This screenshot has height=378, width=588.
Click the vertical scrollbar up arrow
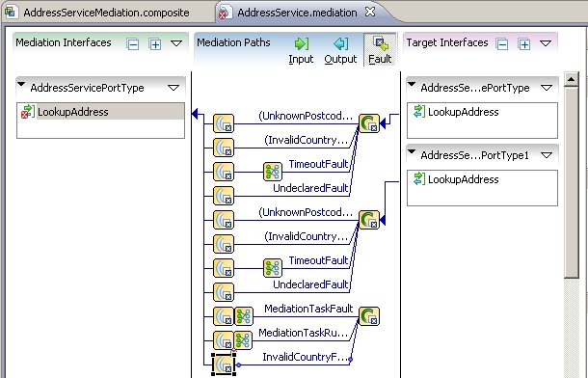[571, 79]
